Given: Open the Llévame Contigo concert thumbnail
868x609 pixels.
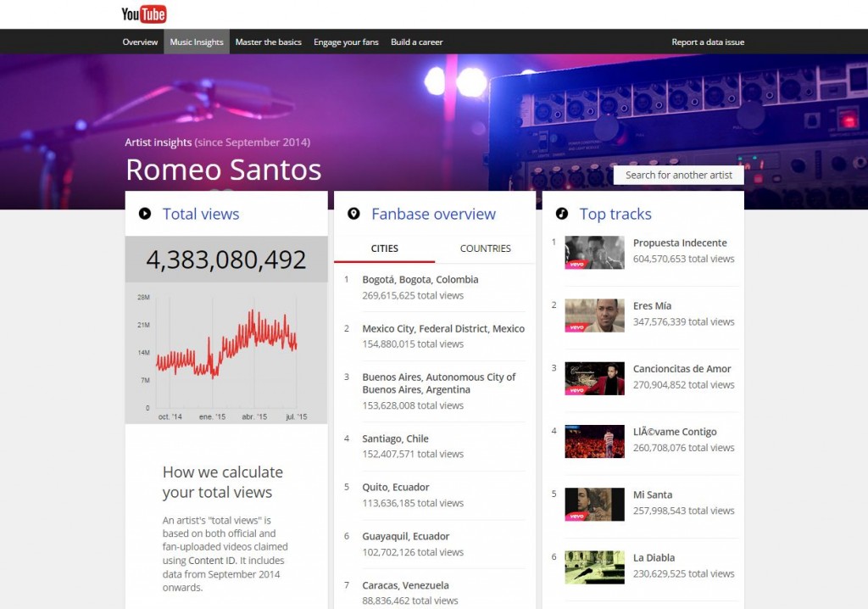Looking at the screenshot, I should point(594,442).
